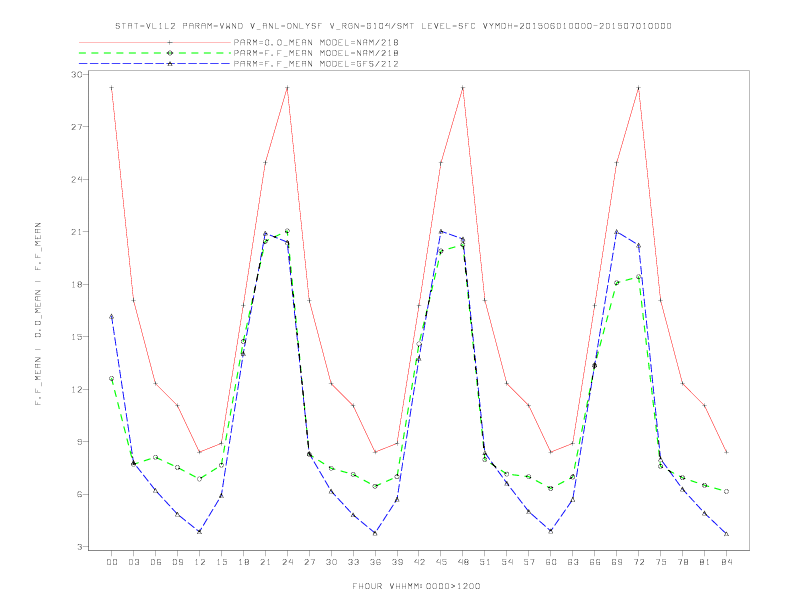The image size is (792, 612).
Task: Click the blue GFS minimum point at hour 36
Action: 375,533
